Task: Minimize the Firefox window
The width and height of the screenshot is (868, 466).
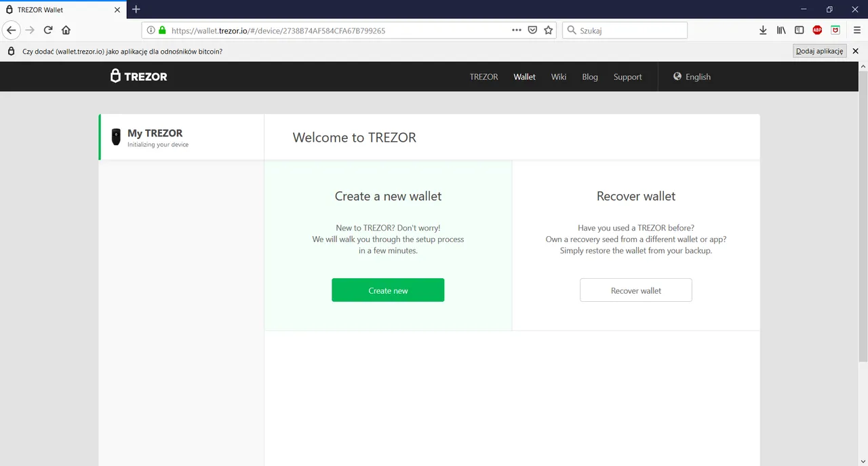Action: point(804,9)
